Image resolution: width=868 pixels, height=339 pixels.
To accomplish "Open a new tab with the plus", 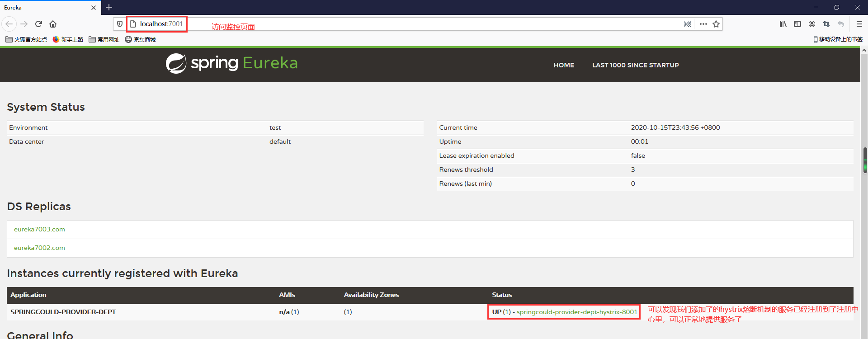I will 109,7.
